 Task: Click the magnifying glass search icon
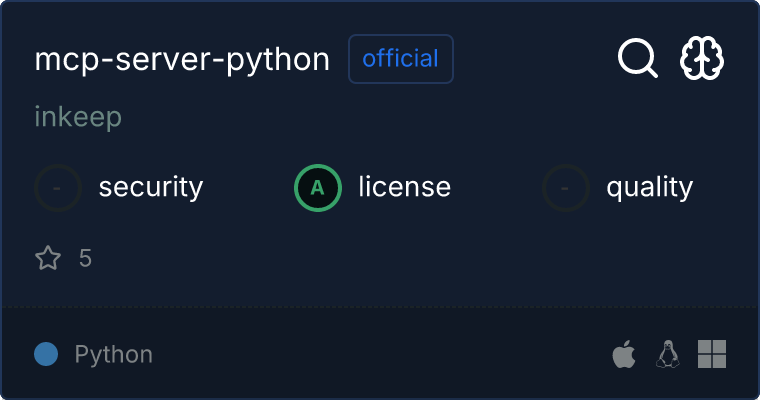point(637,59)
